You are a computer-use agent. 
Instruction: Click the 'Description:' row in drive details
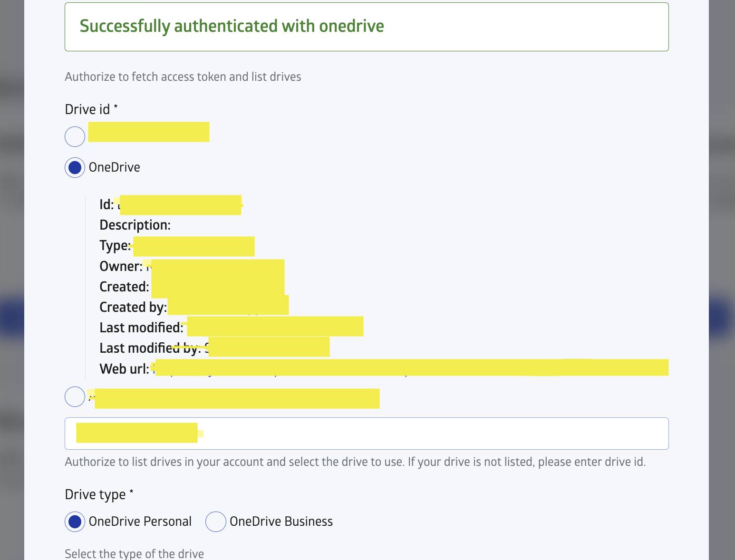coord(135,225)
